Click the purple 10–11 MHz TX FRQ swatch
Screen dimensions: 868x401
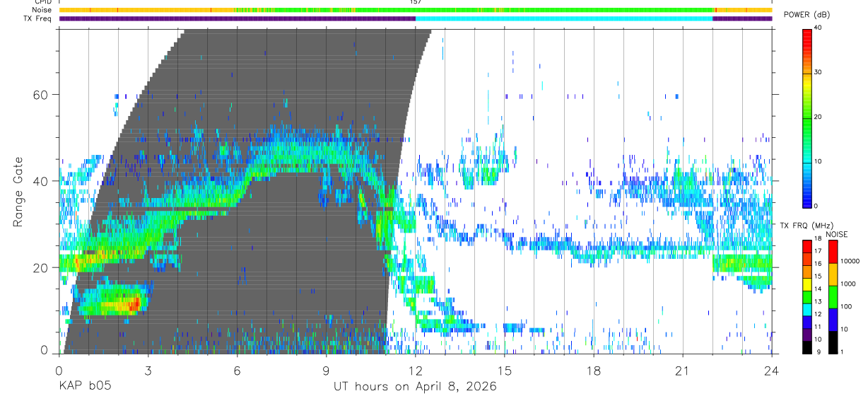(x=807, y=334)
